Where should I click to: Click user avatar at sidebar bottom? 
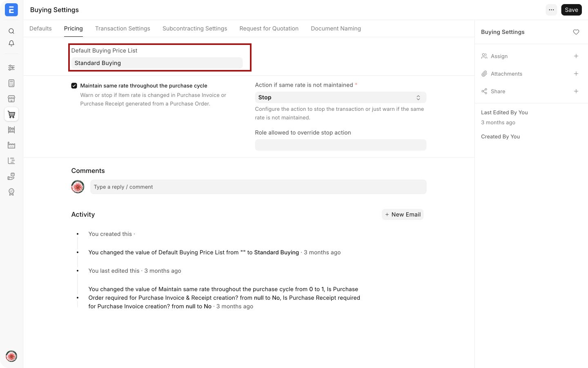coord(11,356)
